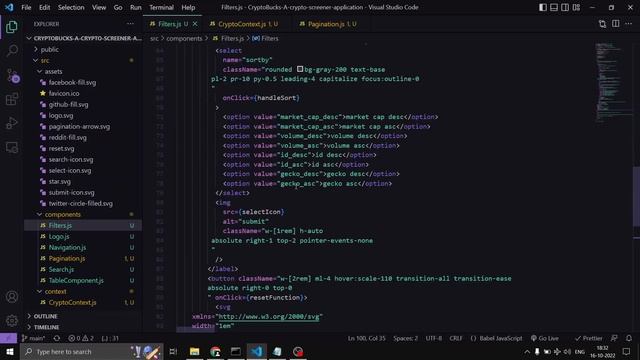This screenshot has width=640, height=360.
Task: Open Search.js in explorer
Action: [x=61, y=269]
